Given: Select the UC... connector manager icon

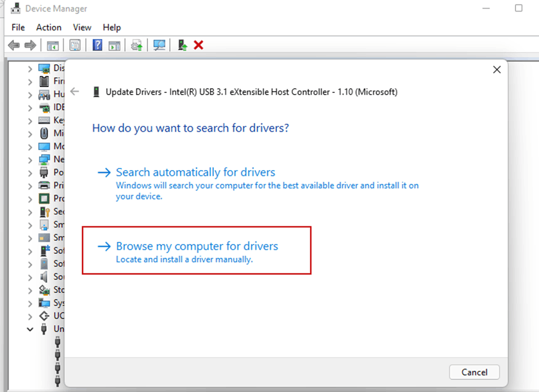Looking at the screenshot, I should (44, 316).
